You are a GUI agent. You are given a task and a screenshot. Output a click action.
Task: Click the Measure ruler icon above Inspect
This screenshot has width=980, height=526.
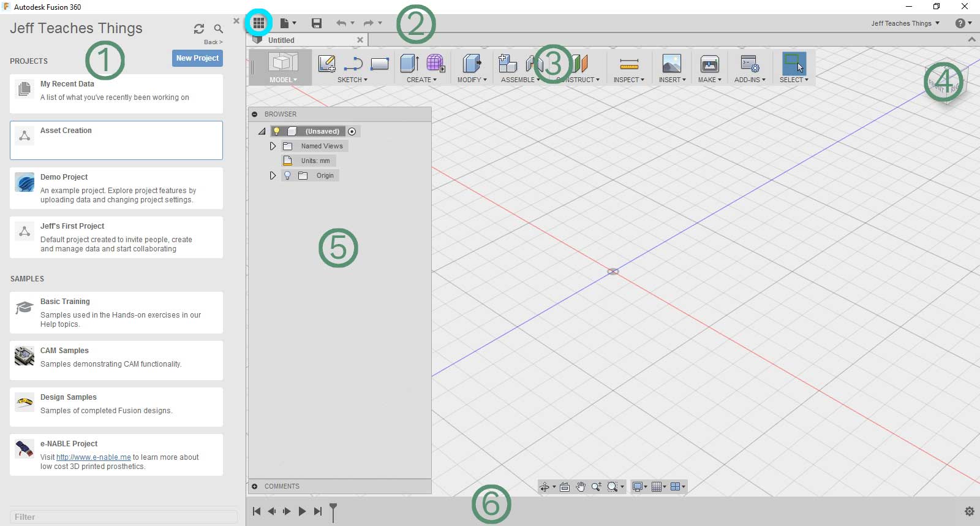(629, 64)
